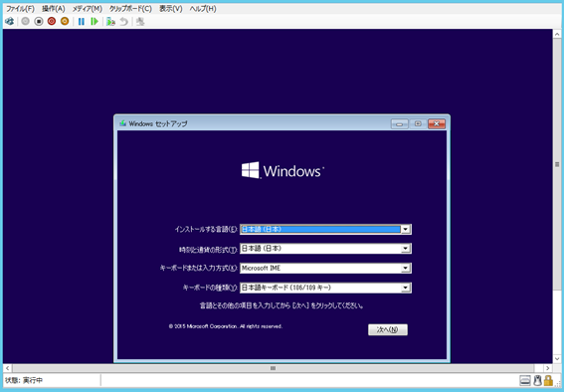
Task: Click the Windows logo in the setup dialog
Action: pos(282,170)
